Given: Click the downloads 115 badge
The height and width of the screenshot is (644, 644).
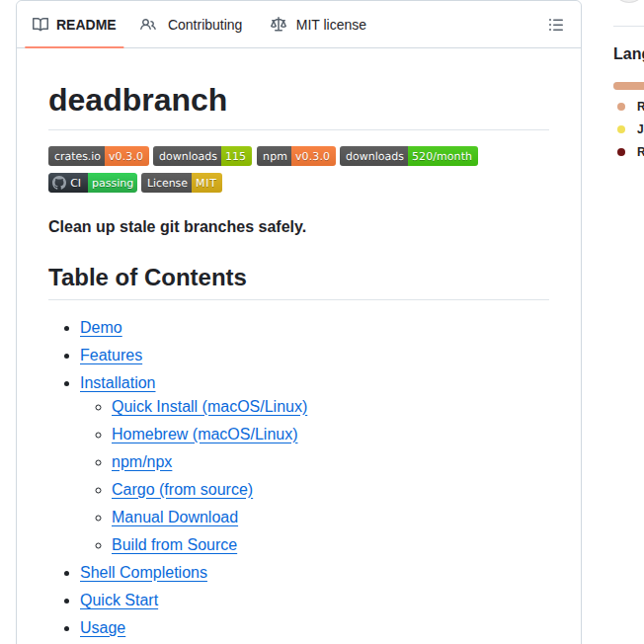Looking at the screenshot, I should pos(202,156).
